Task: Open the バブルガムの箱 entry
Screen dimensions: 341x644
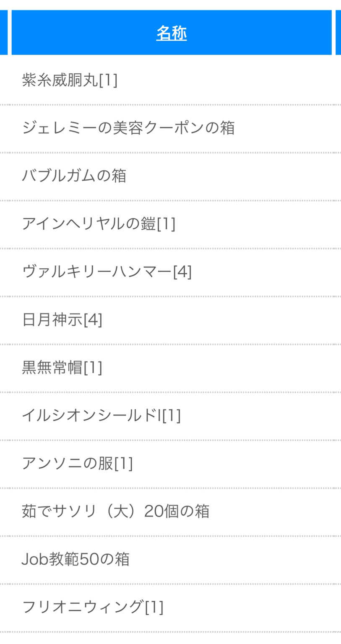Action: (x=74, y=176)
